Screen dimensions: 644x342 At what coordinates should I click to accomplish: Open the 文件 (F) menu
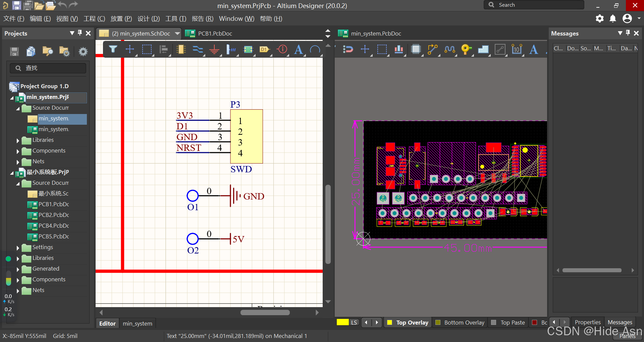pos(14,19)
